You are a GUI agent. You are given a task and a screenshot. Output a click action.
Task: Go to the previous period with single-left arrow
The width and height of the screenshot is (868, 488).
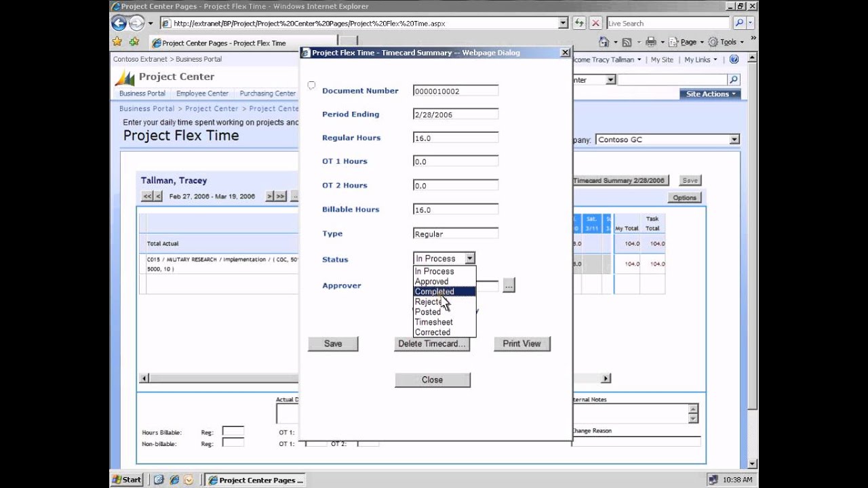(x=158, y=197)
